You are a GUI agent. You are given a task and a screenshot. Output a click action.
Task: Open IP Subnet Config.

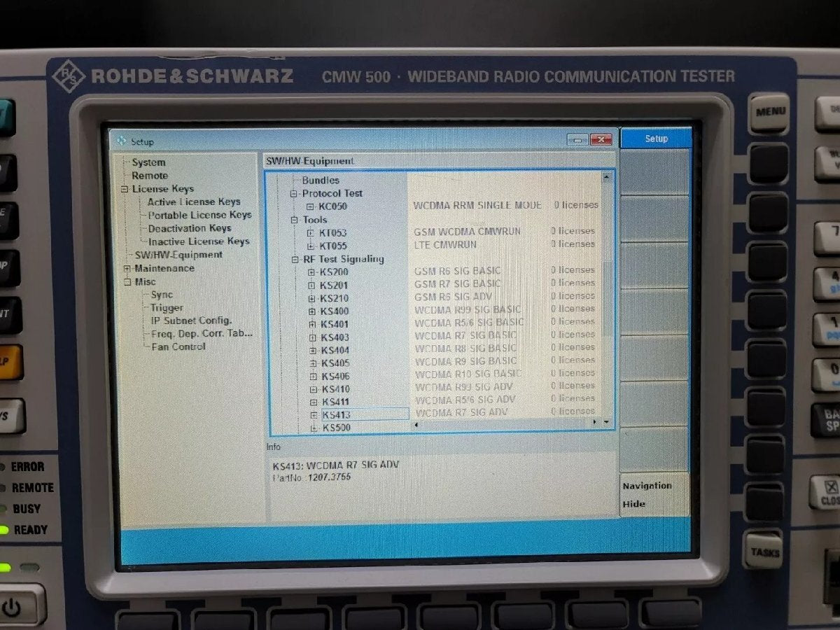click(191, 321)
